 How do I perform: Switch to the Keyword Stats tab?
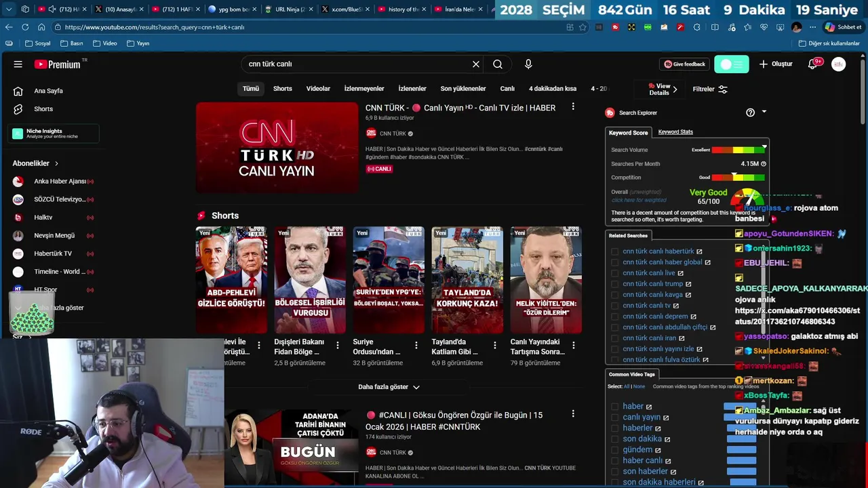coord(675,132)
